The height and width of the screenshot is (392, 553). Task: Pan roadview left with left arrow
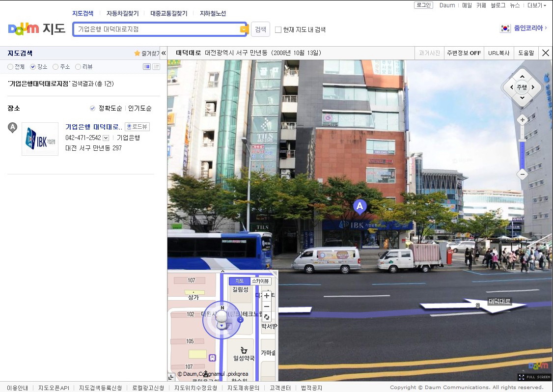click(511, 87)
